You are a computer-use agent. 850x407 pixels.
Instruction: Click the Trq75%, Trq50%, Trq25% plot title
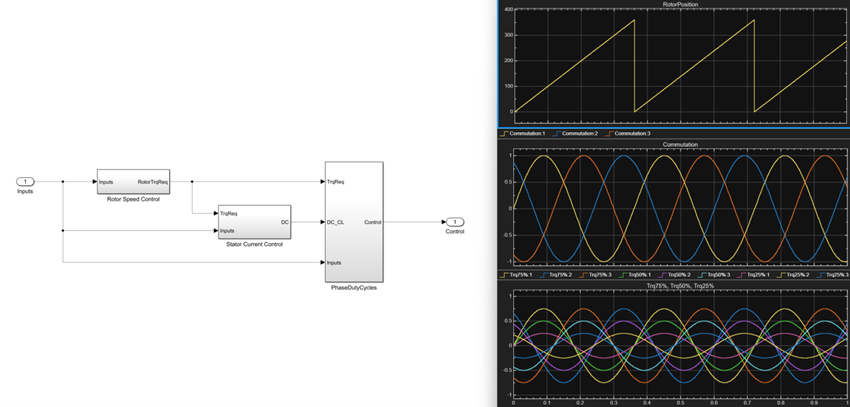[680, 286]
